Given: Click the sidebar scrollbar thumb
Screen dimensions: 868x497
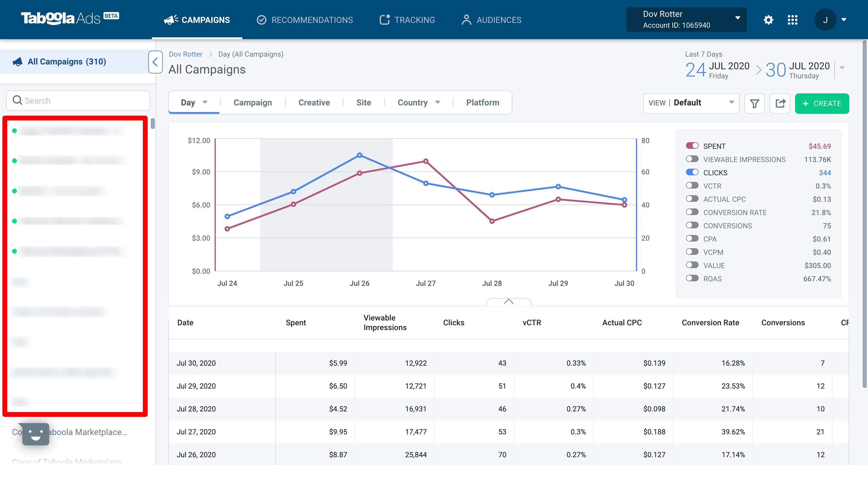Looking at the screenshot, I should click(153, 123).
